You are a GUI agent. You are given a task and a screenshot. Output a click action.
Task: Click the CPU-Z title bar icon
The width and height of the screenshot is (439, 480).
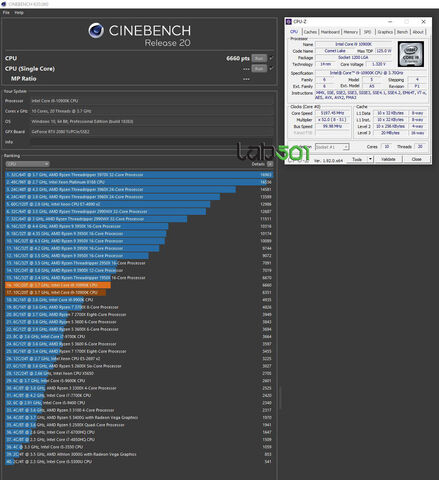point(289,22)
